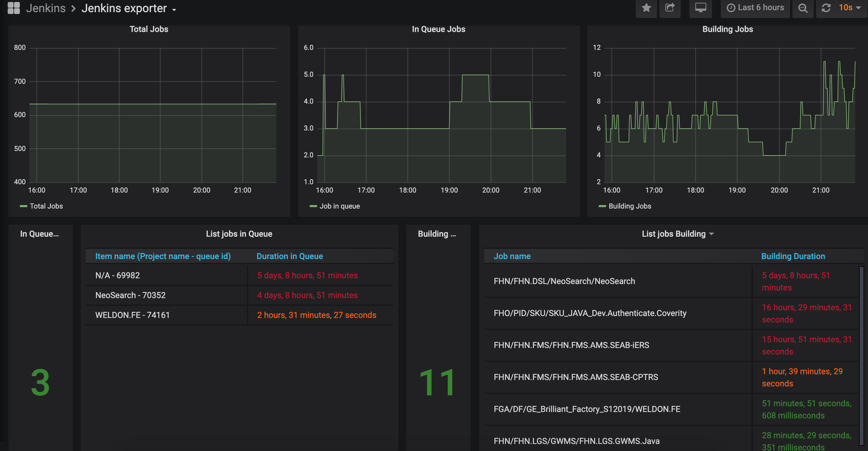Viewport: 868px width, 451px height.
Task: Open the In Queue Jobs panel title
Action: pos(438,29)
